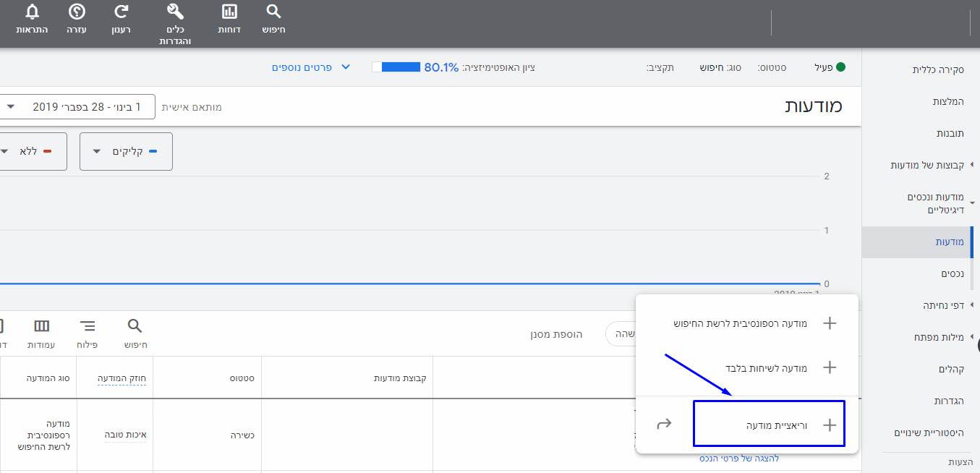This screenshot has width=980, height=473.
Task: Click the עמודות columns icon
Action: [x=42, y=325]
